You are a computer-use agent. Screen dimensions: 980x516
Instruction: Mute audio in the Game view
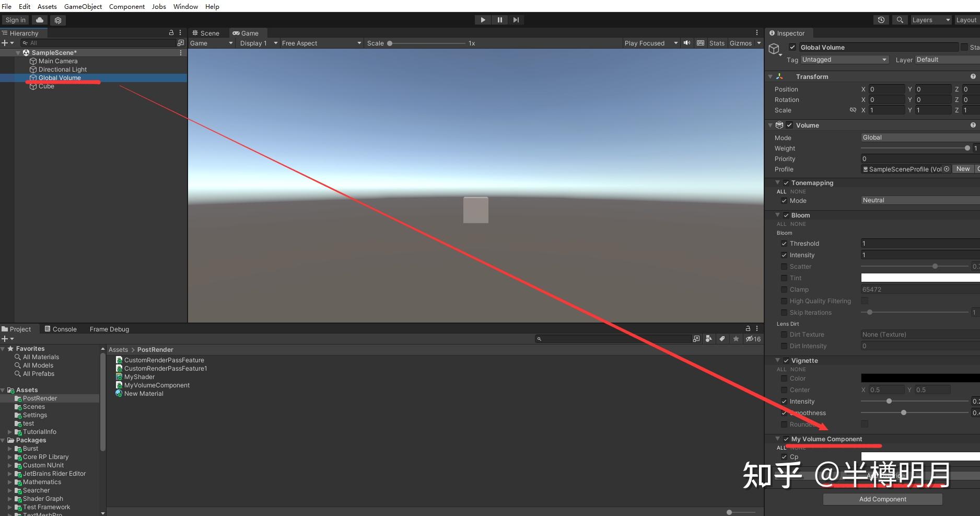686,43
